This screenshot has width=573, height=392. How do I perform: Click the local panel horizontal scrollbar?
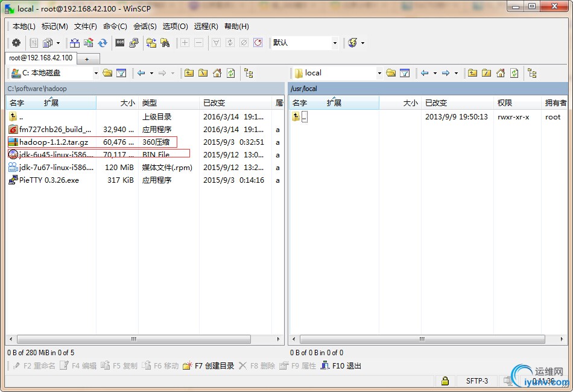[134, 339]
